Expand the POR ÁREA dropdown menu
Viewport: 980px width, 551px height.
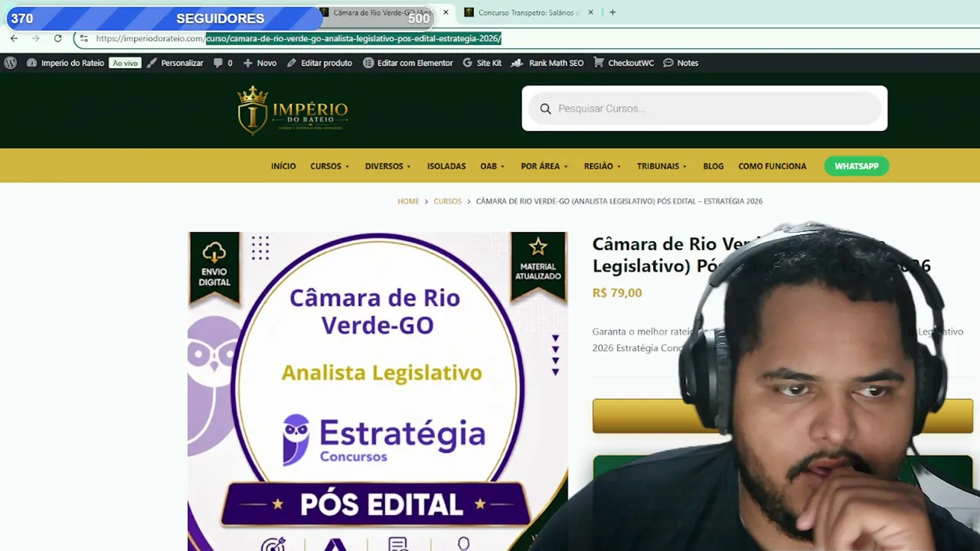click(544, 166)
